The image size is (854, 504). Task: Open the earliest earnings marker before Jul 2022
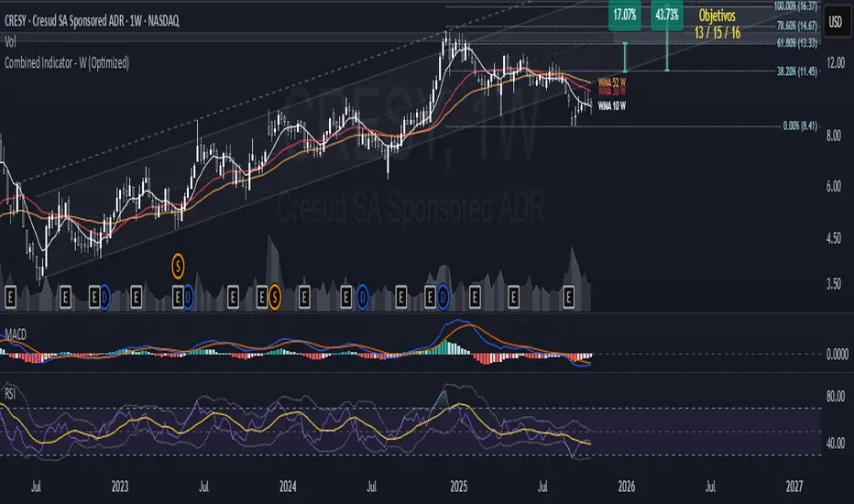(10, 298)
